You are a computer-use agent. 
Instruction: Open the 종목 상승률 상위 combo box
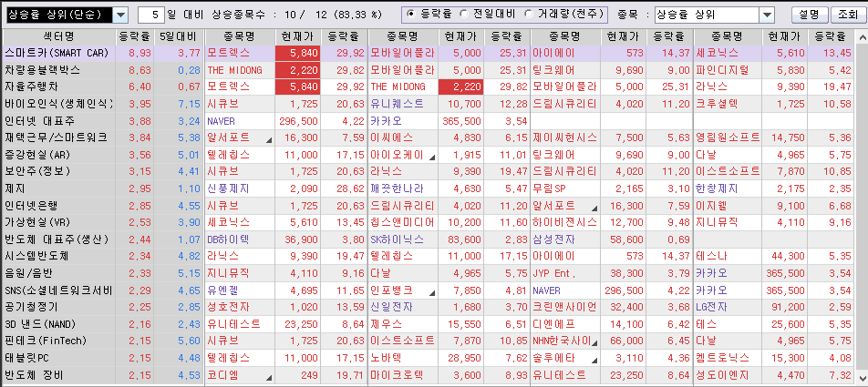click(714, 15)
